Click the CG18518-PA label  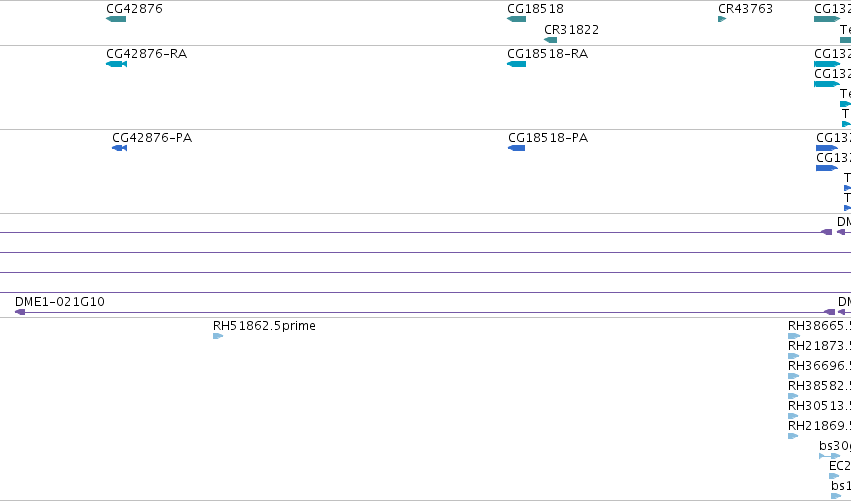[x=548, y=138]
